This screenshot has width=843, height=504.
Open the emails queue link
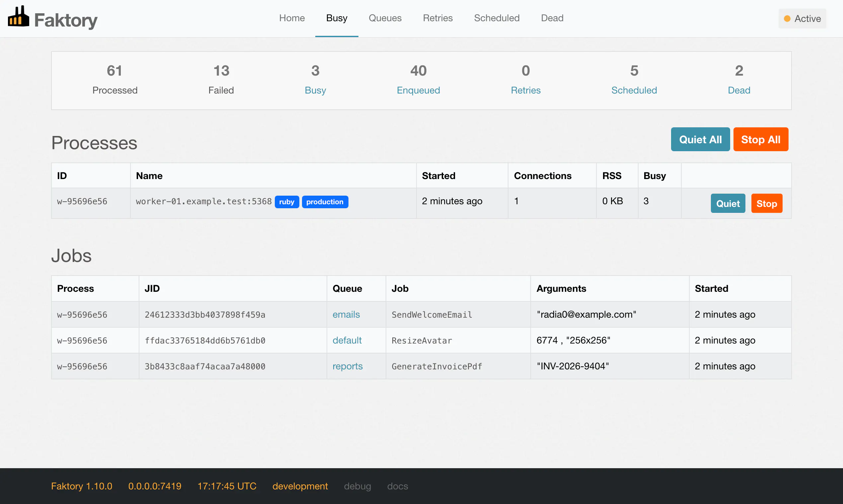pyautogui.click(x=346, y=314)
